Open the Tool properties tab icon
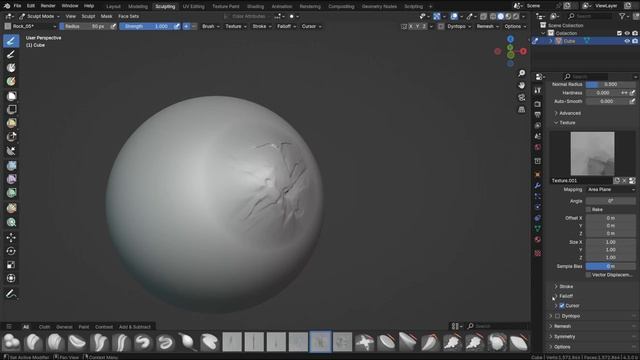 pyautogui.click(x=538, y=91)
